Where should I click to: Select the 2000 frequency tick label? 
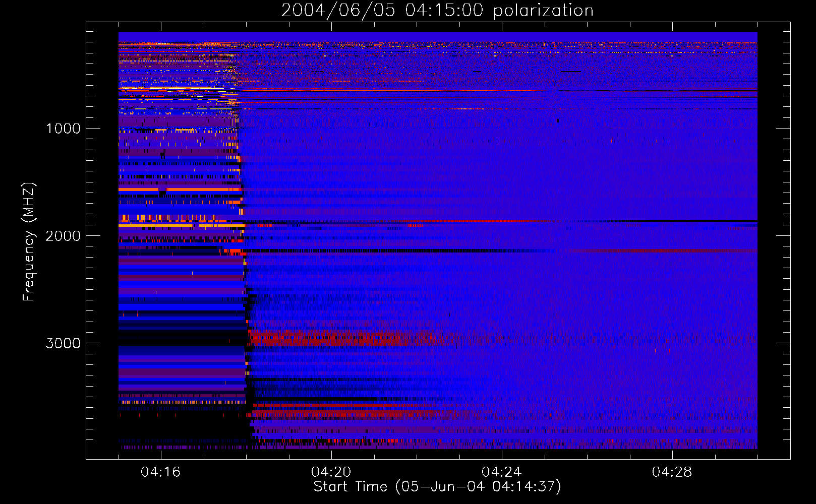(x=63, y=236)
